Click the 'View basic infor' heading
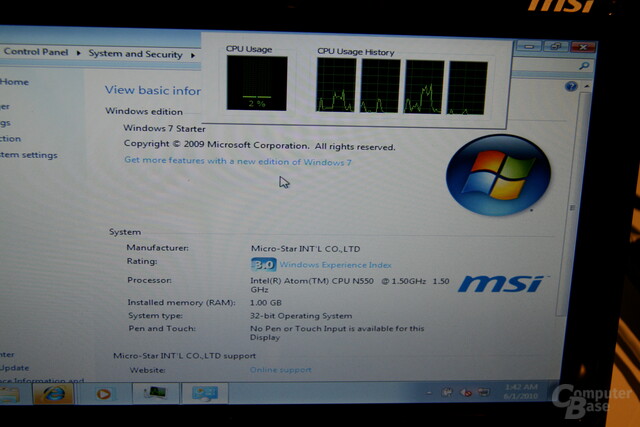The width and height of the screenshot is (640, 427). [153, 90]
